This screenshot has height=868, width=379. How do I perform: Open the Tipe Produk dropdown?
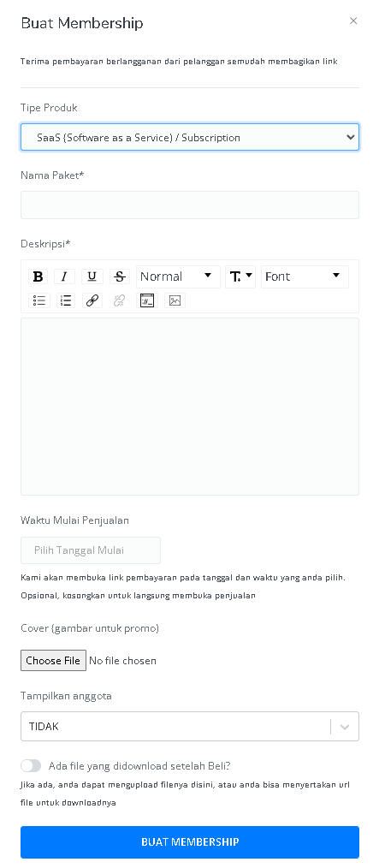190,137
